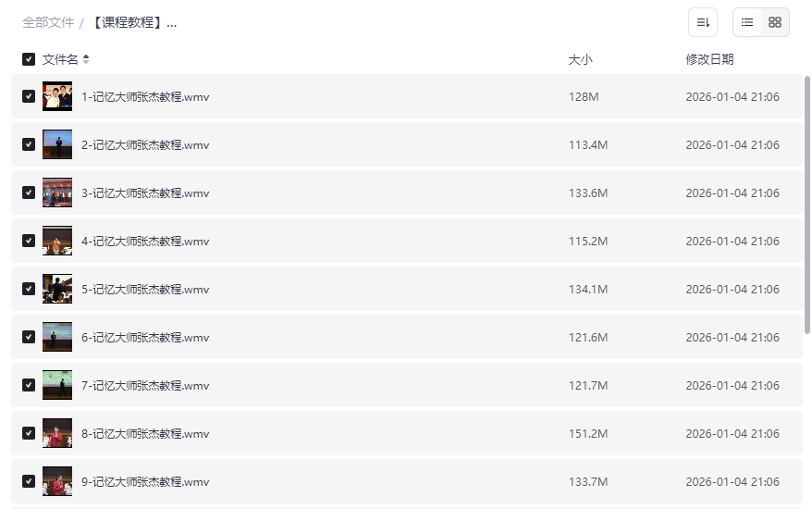Uncheck 5-记忆大师张杰教程.wmv checkbox

pyautogui.click(x=29, y=289)
